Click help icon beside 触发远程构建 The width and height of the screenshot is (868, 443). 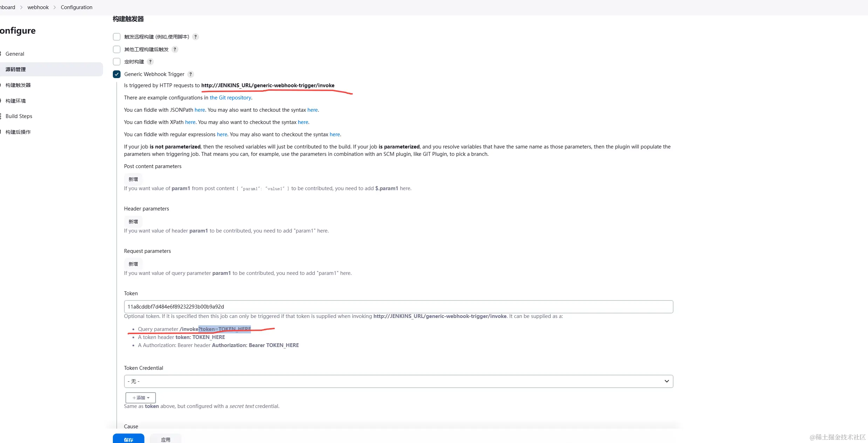196,37
